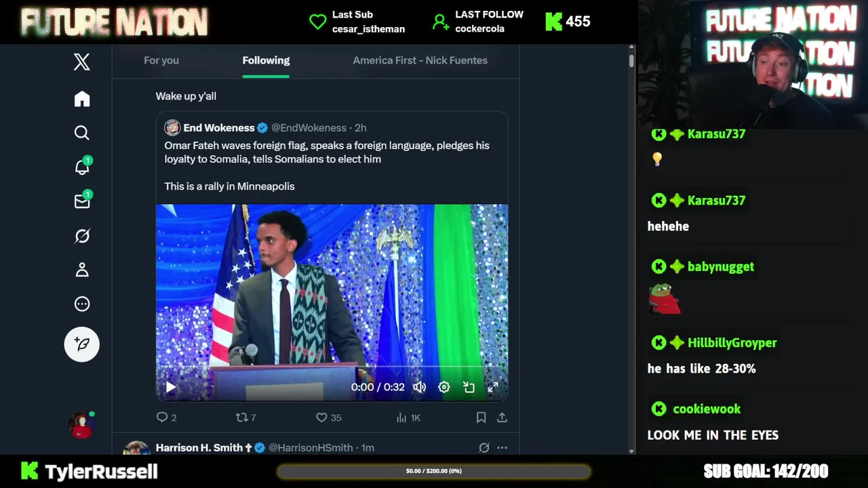Open End Wokeness profile name

pos(219,127)
